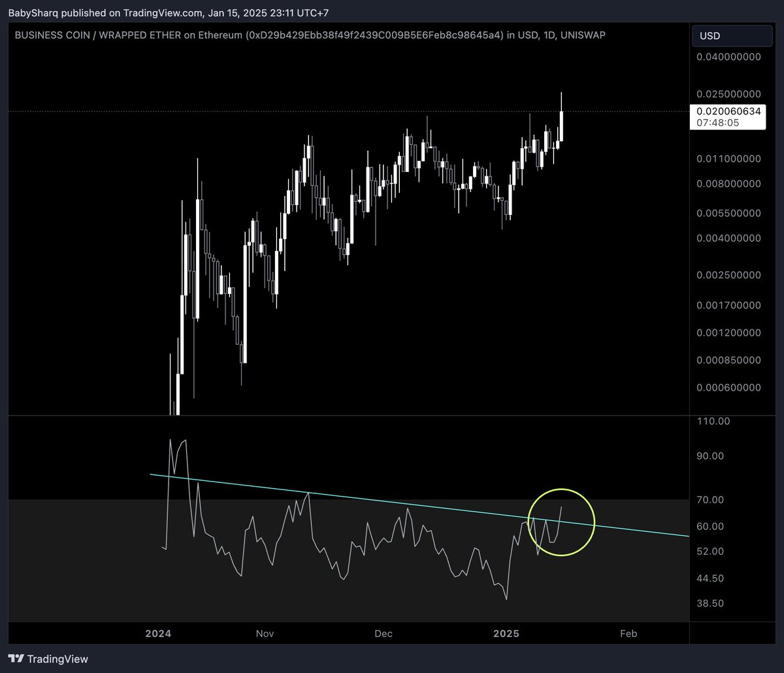Click the 0.025000000 price axis label
784x673 pixels.
click(x=728, y=94)
